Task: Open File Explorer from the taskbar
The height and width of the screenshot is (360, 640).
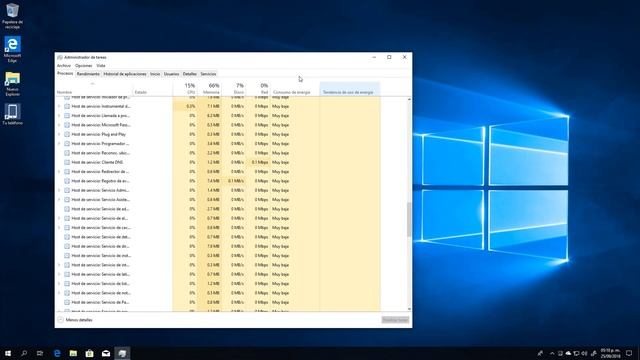Action: 73,353
